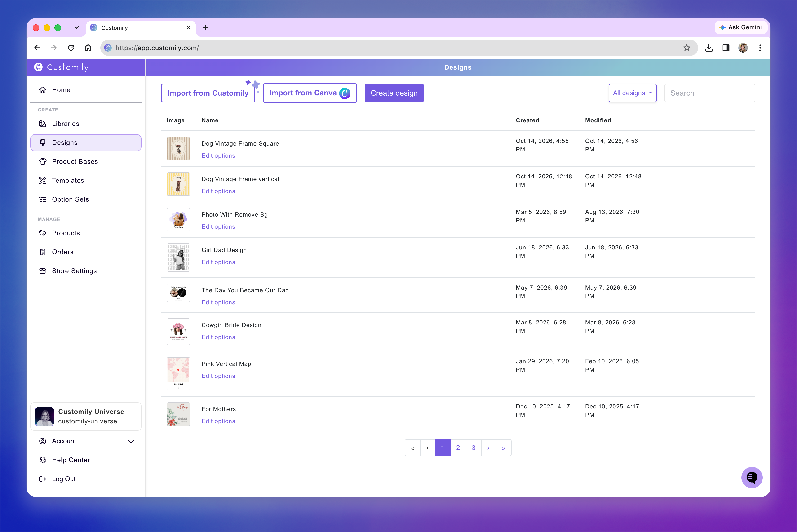The width and height of the screenshot is (797, 532).
Task: Select the Product Bases shirt icon
Action: click(42, 161)
